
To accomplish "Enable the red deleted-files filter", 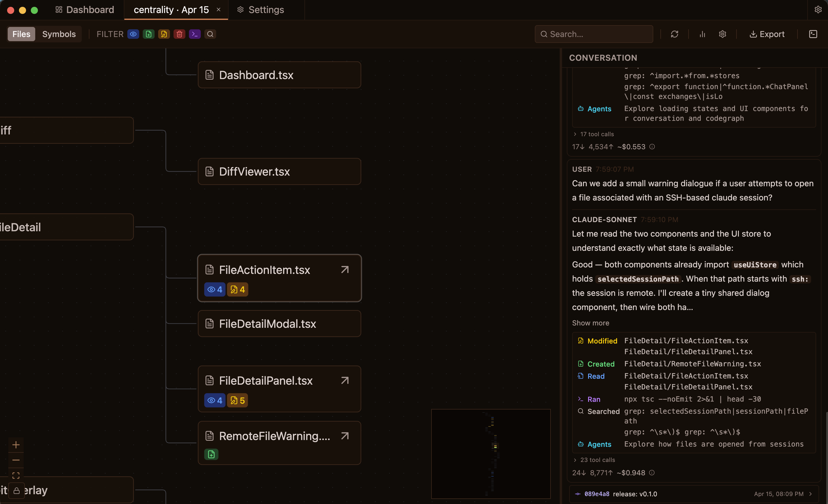I will 179,34.
